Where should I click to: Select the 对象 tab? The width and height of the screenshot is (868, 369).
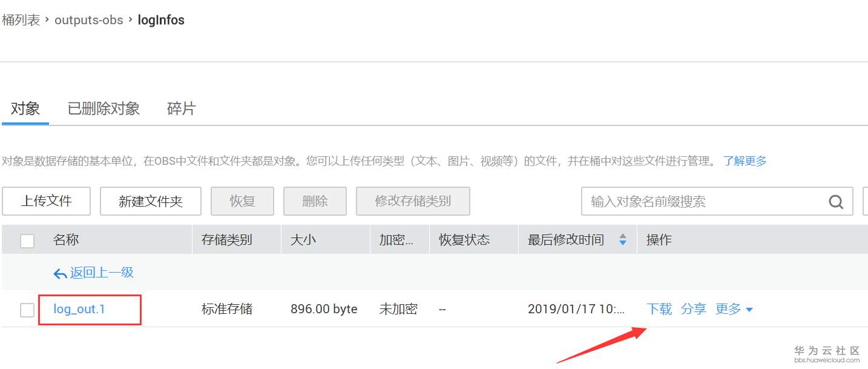[x=25, y=108]
